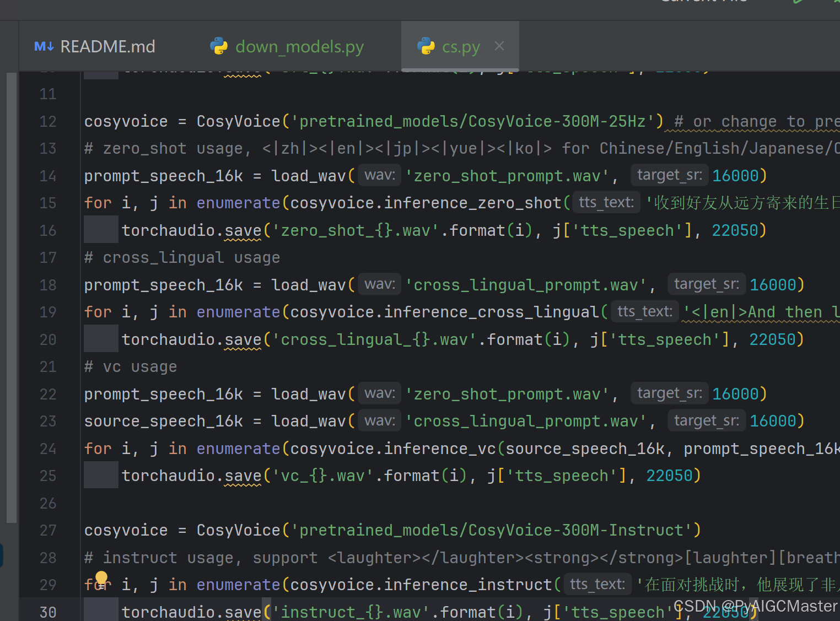
Task: Close the cs.py tab
Action: (x=499, y=46)
